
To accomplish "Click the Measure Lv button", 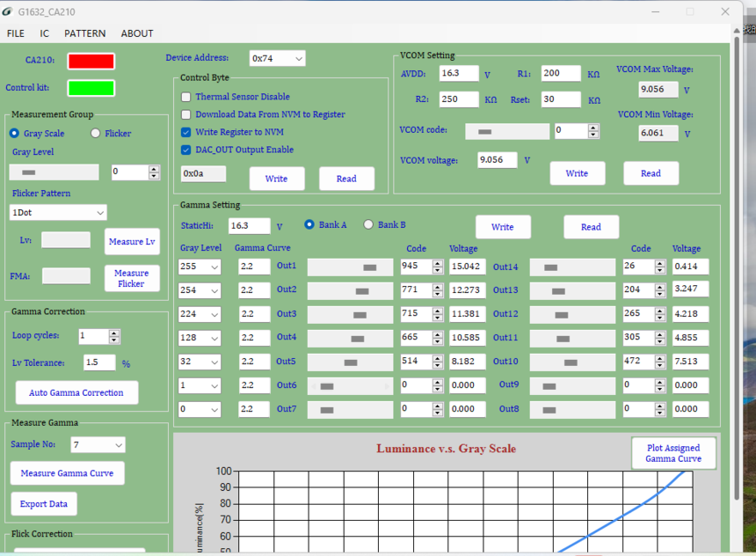I will pyautogui.click(x=132, y=241).
